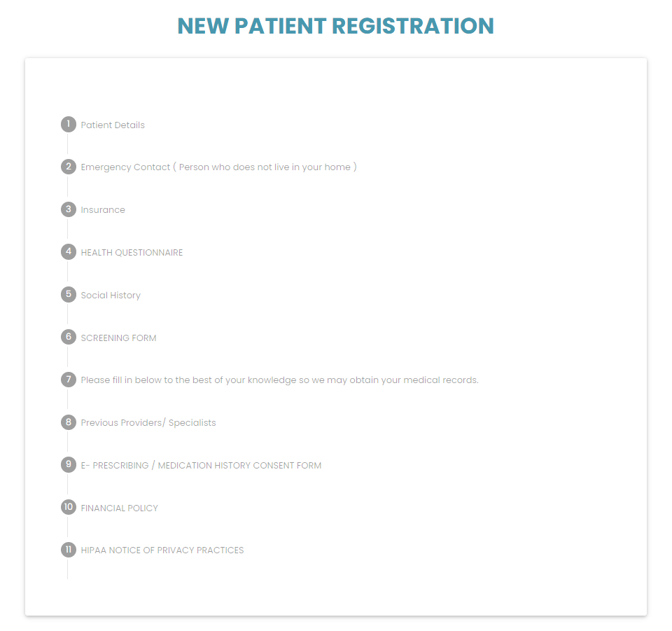Click the step 7 circle icon
The width and height of the screenshot is (672, 631).
(68, 380)
